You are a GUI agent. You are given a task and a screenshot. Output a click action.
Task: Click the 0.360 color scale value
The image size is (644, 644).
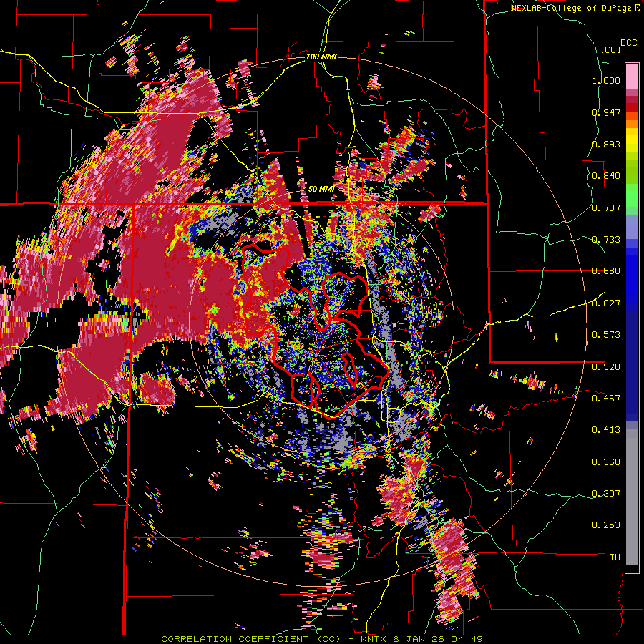(x=606, y=462)
